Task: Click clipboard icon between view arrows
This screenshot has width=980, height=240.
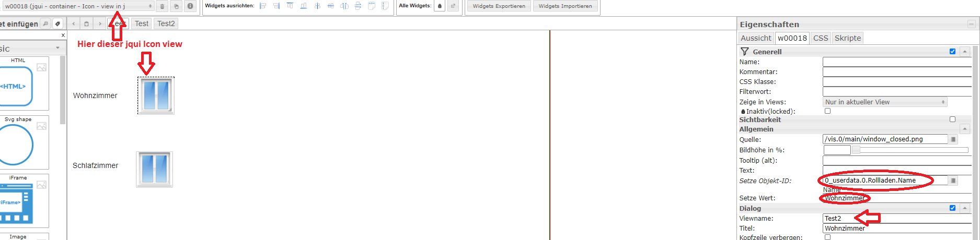Action: pos(87,23)
